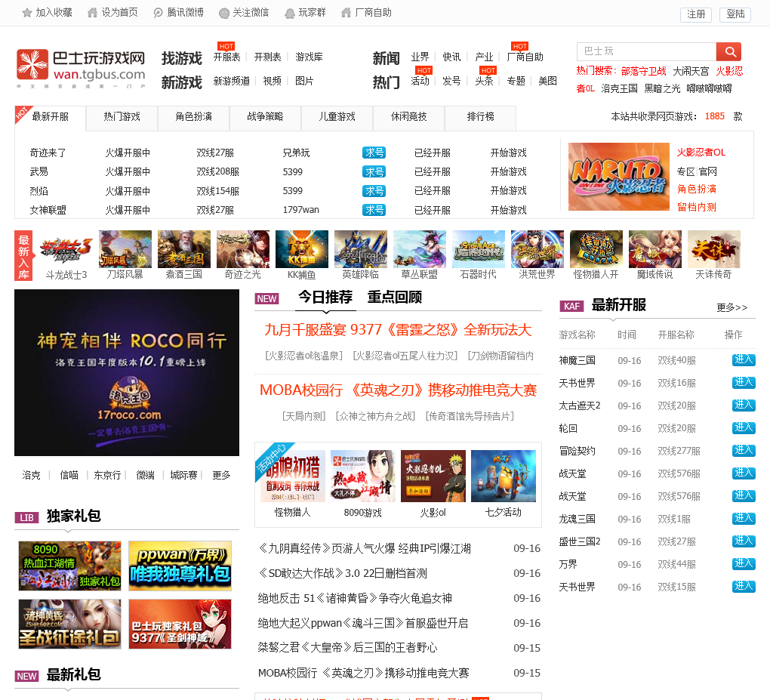Click 进入 button for 龙魂三国
The width and height of the screenshot is (770, 700).
point(744,519)
